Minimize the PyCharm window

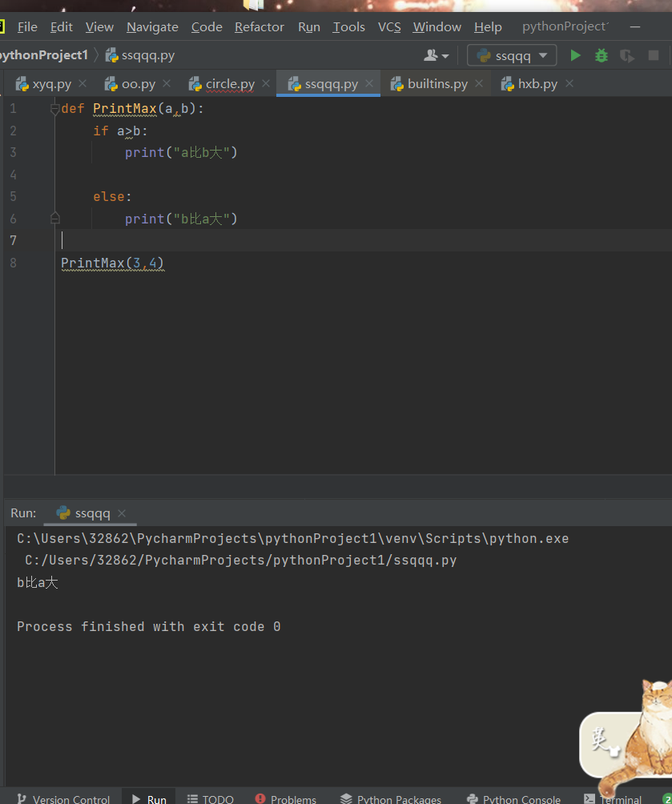point(635,26)
